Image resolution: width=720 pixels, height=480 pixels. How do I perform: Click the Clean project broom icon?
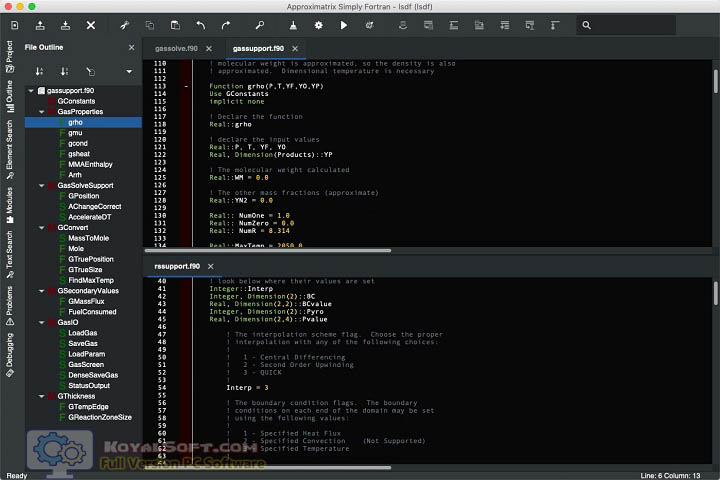tap(293, 25)
